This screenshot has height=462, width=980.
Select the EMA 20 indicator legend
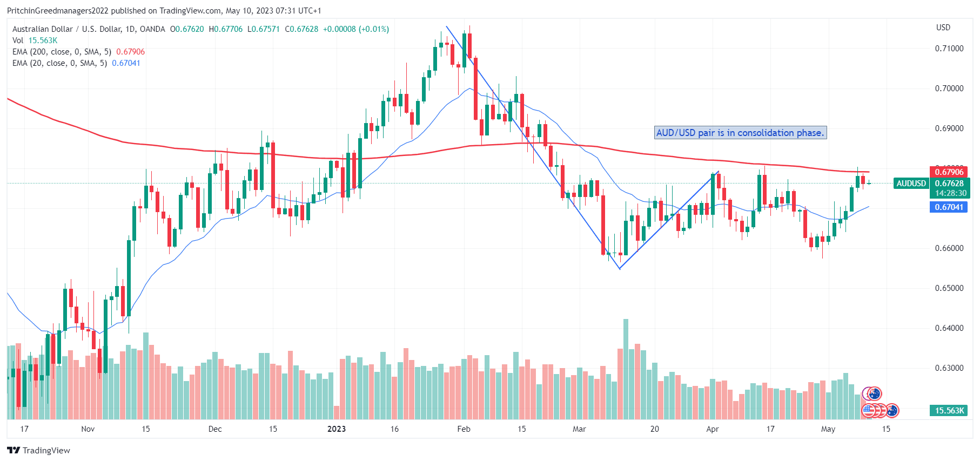click(x=76, y=63)
